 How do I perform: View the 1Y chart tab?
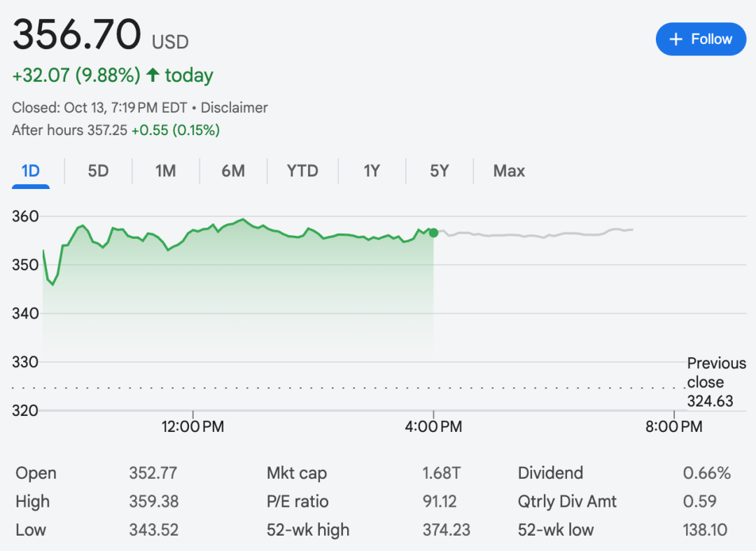[372, 171]
